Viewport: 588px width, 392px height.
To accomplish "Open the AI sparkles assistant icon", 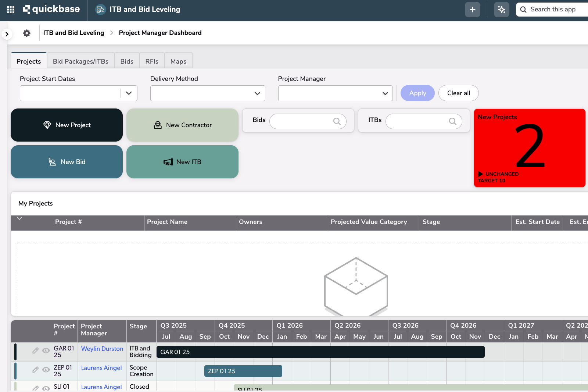I will click(501, 9).
